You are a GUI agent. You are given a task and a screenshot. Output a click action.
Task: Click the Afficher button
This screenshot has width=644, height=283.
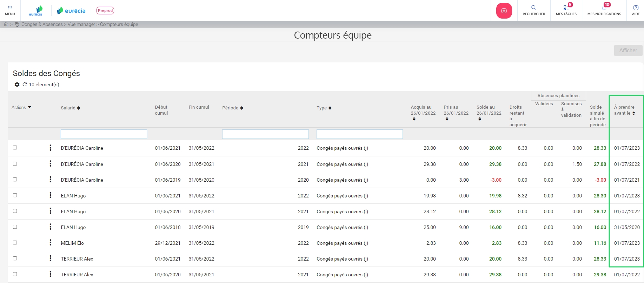pos(628,50)
